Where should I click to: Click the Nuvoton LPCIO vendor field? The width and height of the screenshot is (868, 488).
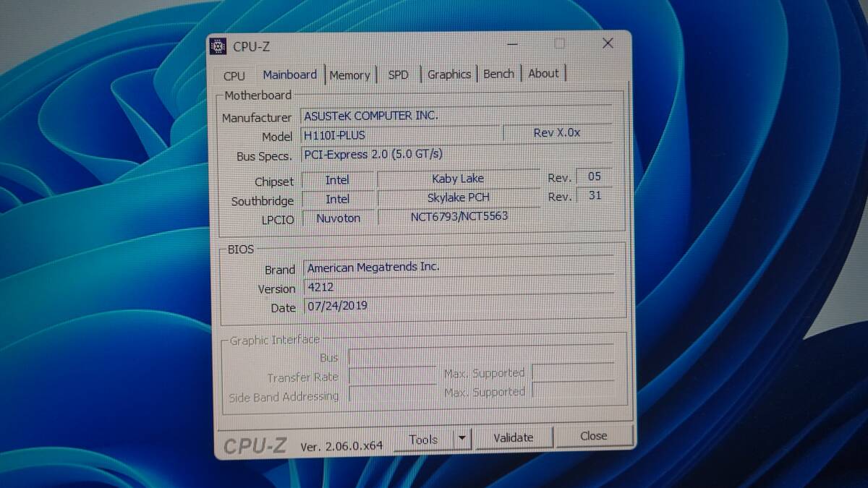click(x=338, y=218)
